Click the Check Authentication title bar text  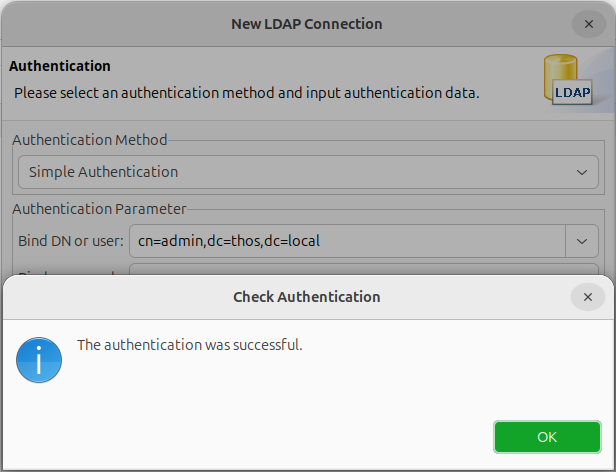pyautogui.click(x=306, y=297)
